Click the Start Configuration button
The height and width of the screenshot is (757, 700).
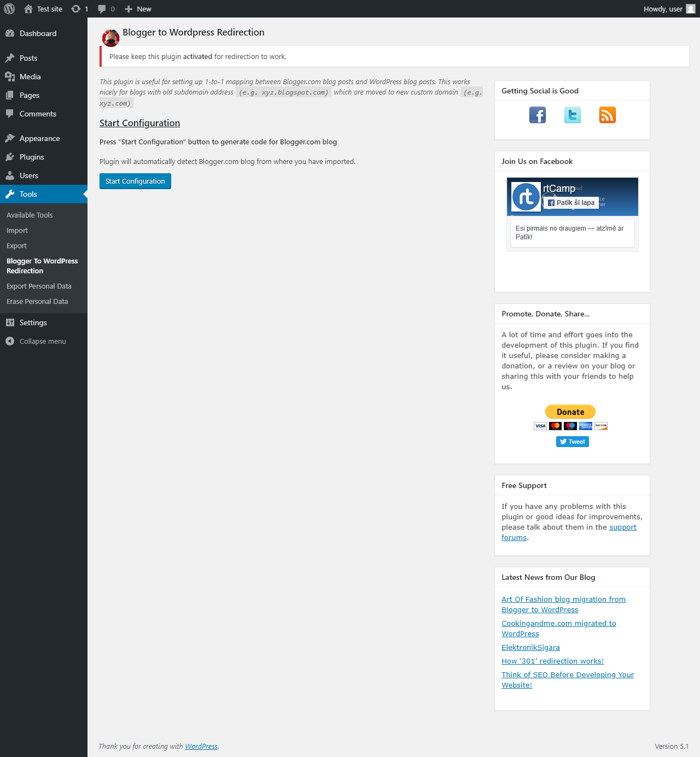click(135, 181)
